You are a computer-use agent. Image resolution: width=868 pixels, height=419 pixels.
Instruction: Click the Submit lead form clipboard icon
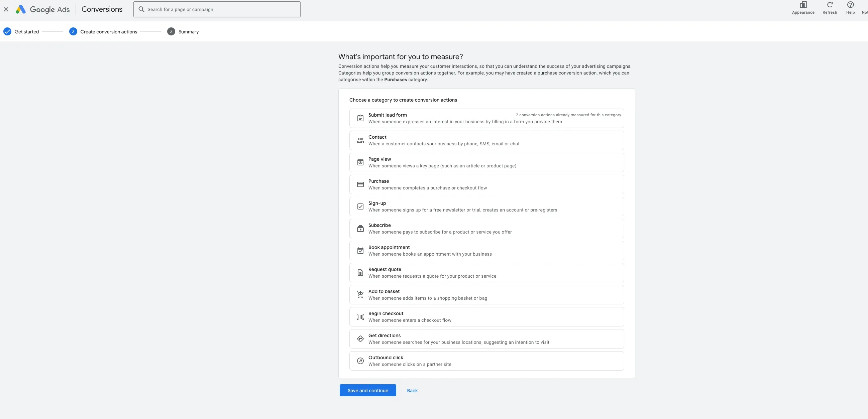[x=360, y=118]
